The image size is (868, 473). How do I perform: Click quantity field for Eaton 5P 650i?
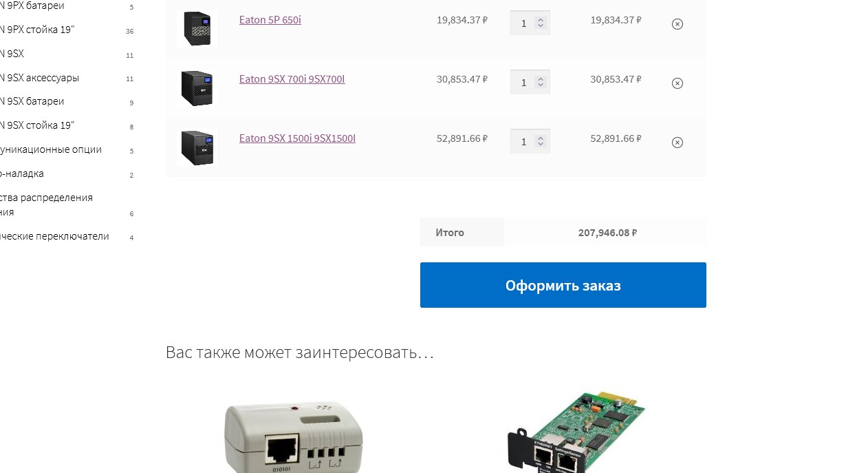point(530,23)
